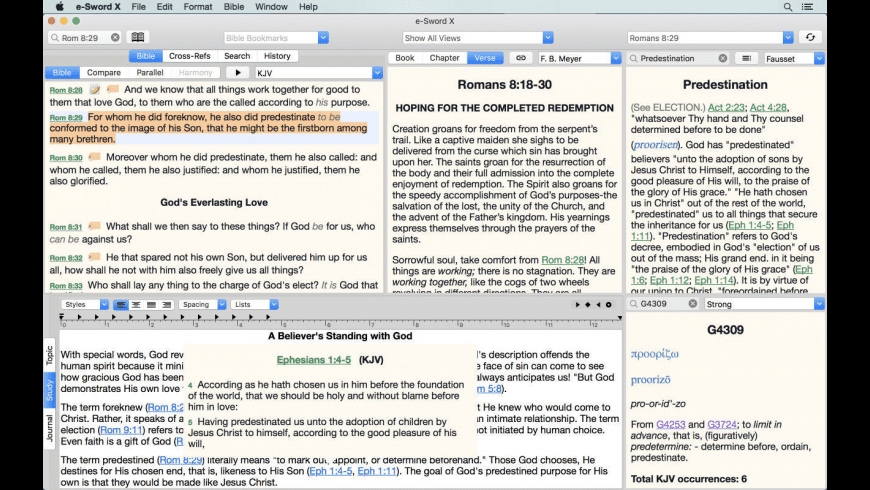
Task: Open the F. B. Meyer commentary dropdown
Action: (577, 58)
